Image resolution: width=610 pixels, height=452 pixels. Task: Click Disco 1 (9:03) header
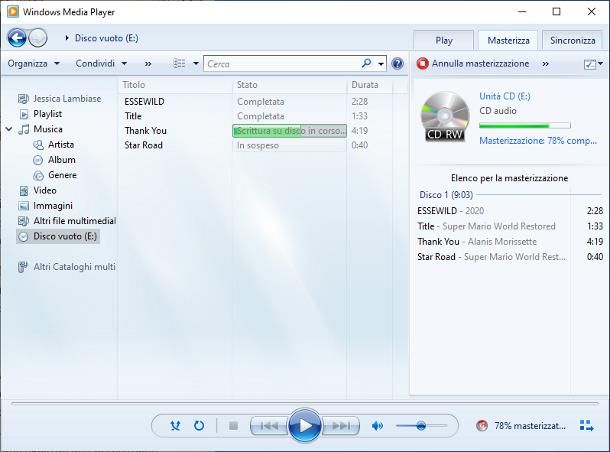click(446, 195)
